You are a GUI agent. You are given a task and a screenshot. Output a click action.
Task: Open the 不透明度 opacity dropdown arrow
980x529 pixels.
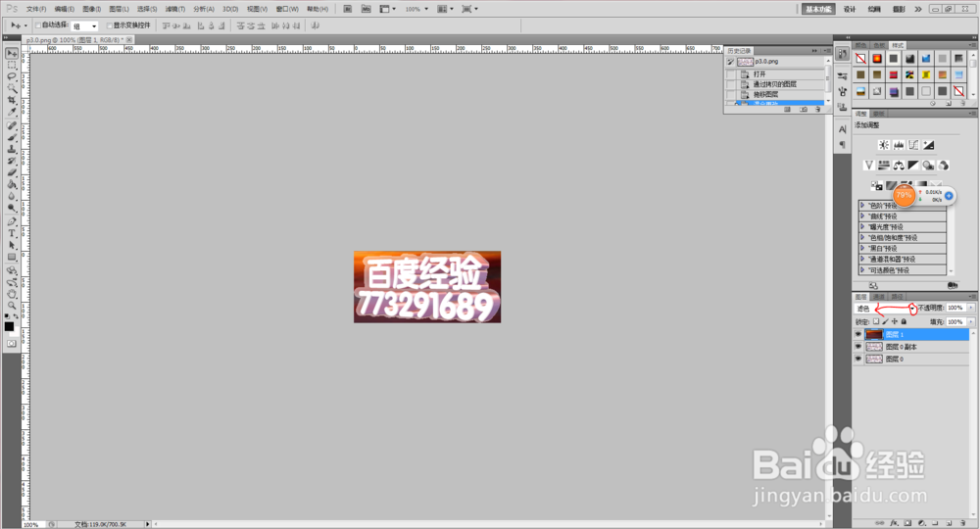click(x=970, y=308)
